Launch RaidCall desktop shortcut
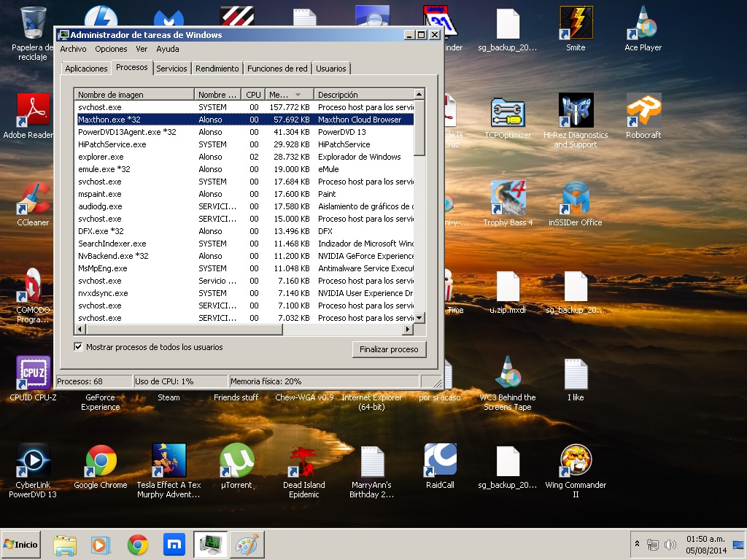The height and width of the screenshot is (560, 747). pyautogui.click(x=440, y=467)
